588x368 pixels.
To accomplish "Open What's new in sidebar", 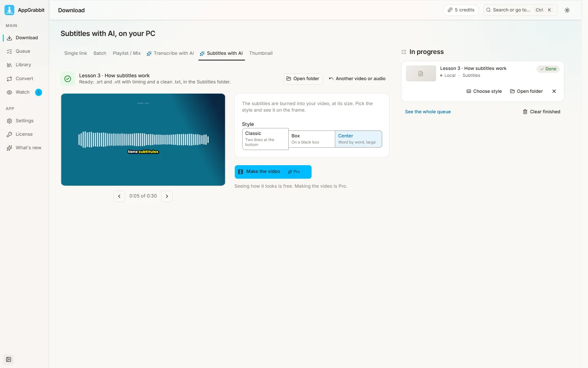I will pos(24,148).
